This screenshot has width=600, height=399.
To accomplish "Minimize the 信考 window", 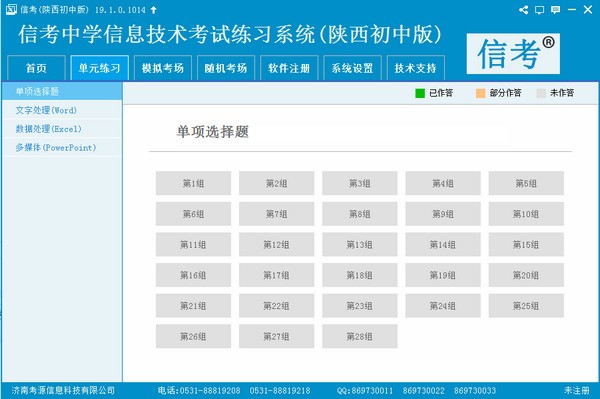I will (572, 10).
